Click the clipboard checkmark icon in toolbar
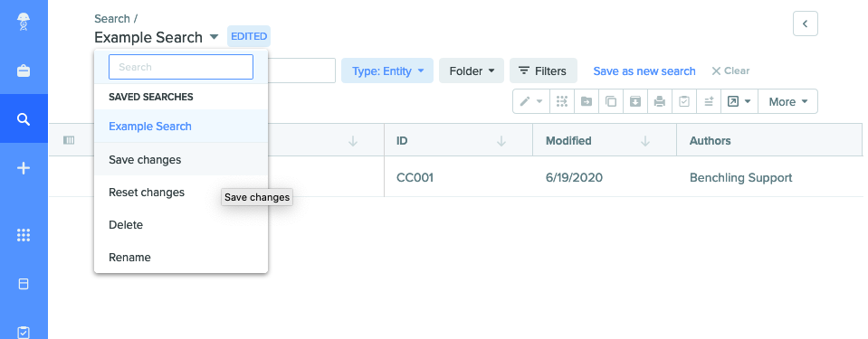The height and width of the screenshot is (339, 868). click(x=684, y=102)
